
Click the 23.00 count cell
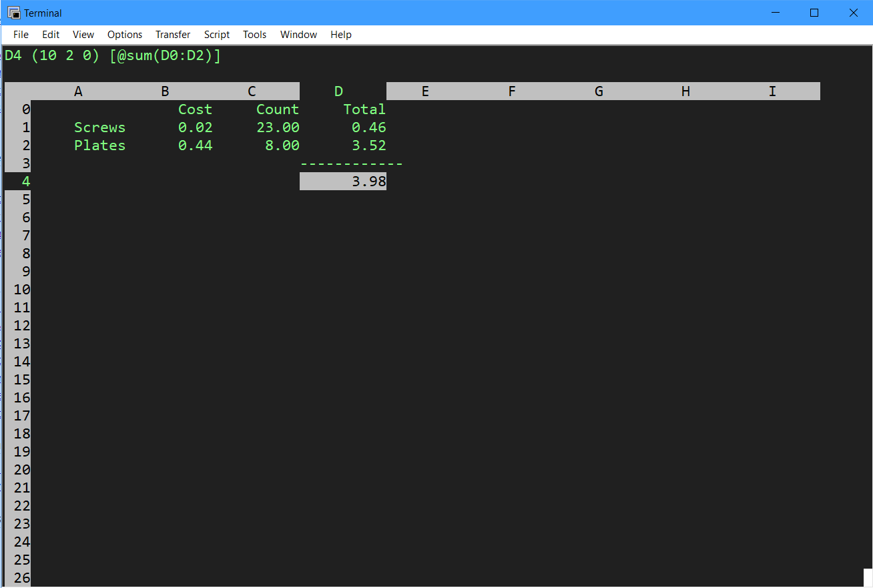278,127
